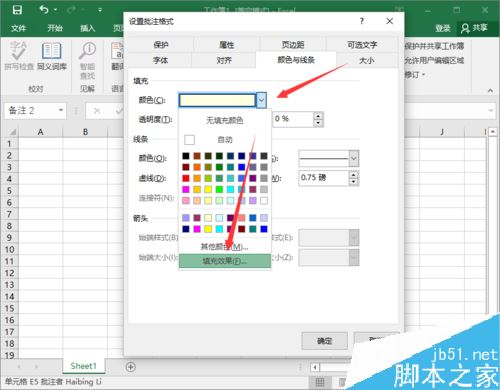Click 允许用户编辑区域 command
The image size is (500, 390).
pos(434,60)
